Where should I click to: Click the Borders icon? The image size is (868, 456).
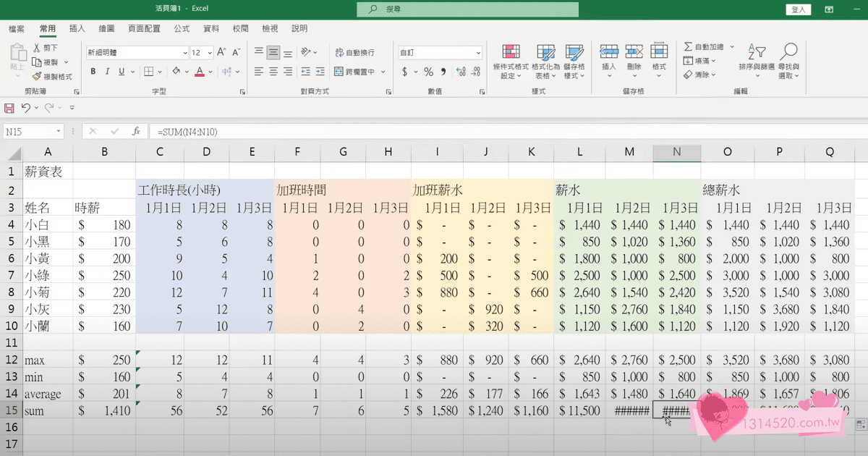(148, 72)
